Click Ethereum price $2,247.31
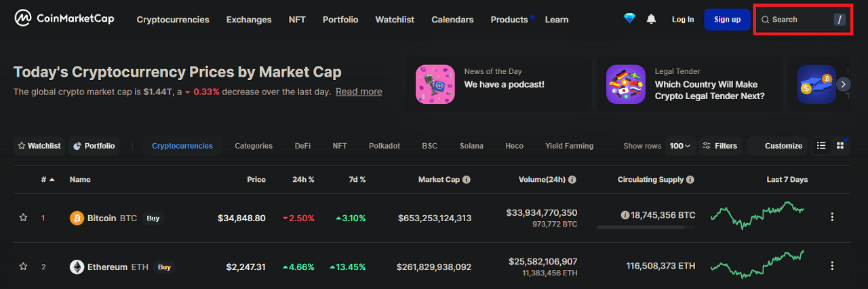Viewport: 868px width, 289px height. pos(246,267)
